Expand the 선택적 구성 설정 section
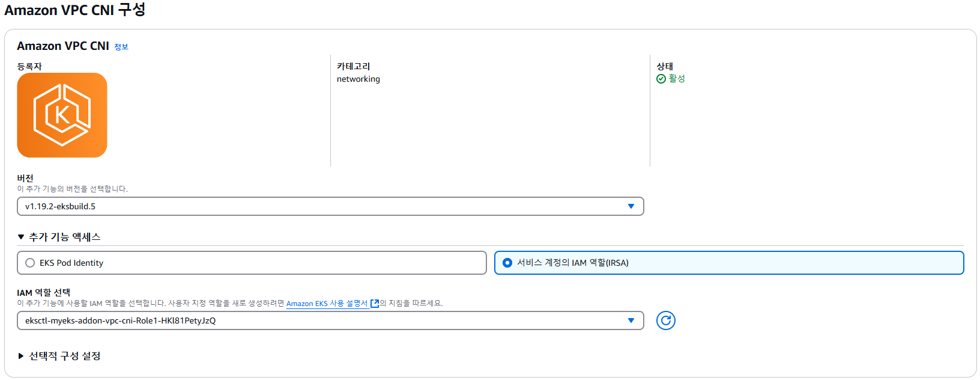The width and height of the screenshot is (980, 380). (59, 356)
